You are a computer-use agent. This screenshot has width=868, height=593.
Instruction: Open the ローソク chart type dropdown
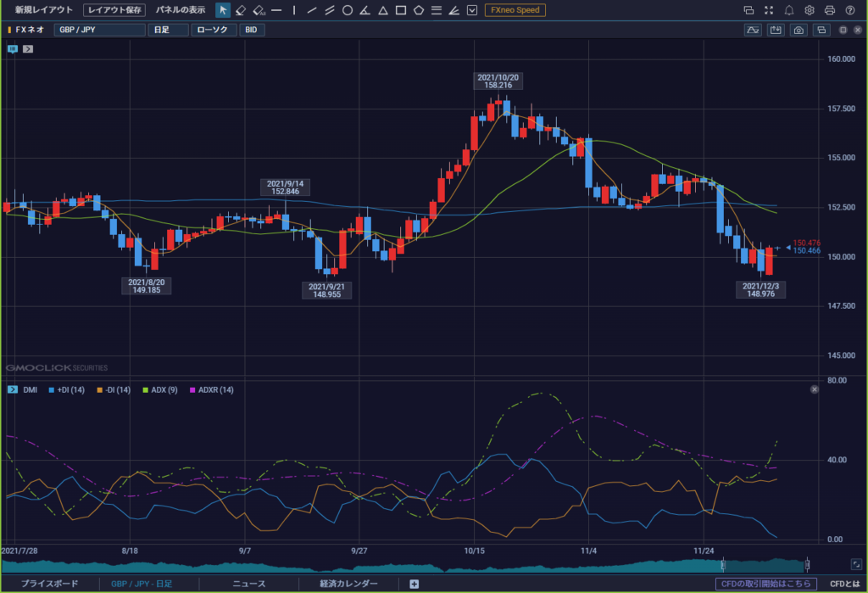[x=214, y=30]
